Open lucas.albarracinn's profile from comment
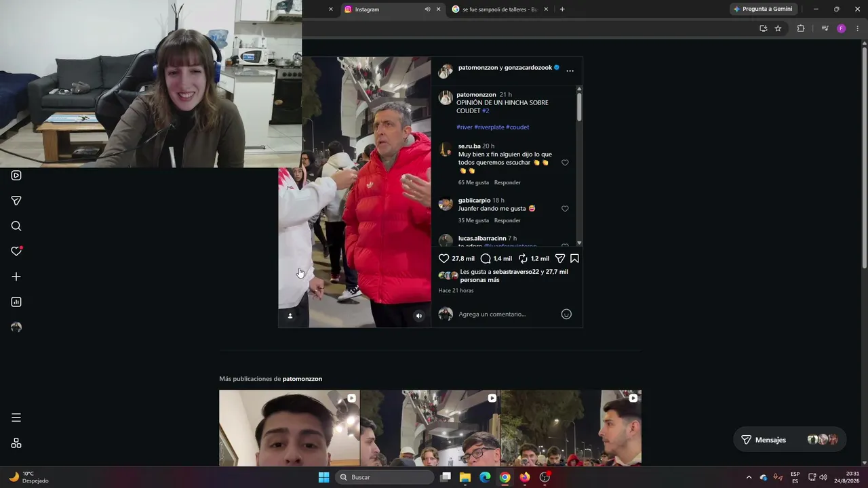Screen dimensions: 868x488 482,239
